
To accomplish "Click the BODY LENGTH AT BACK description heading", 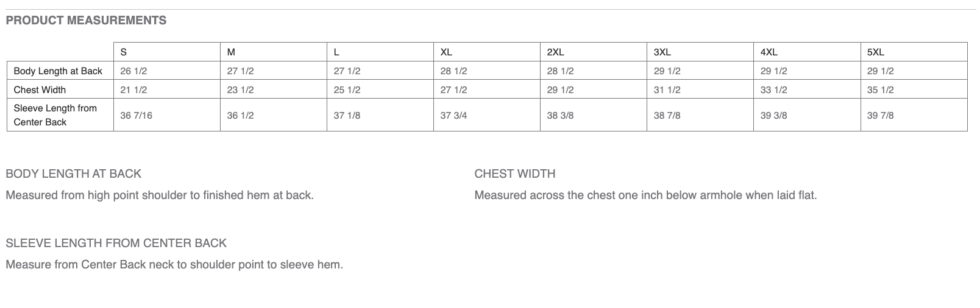I will coord(73,174).
